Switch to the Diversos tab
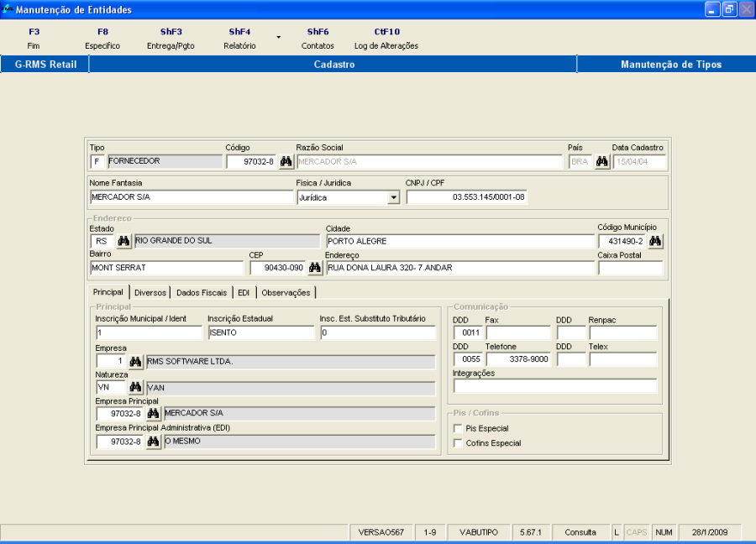The image size is (756, 544). (x=150, y=292)
